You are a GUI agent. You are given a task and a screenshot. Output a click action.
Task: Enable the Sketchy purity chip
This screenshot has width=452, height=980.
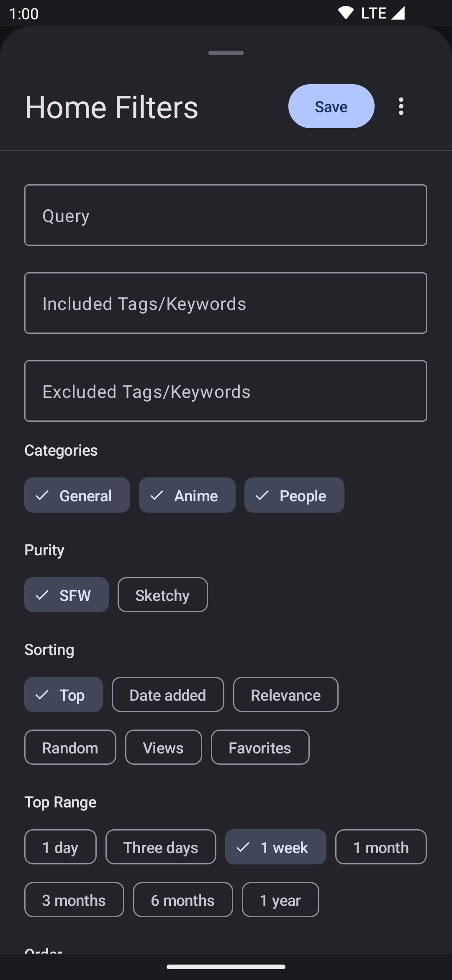click(x=162, y=595)
